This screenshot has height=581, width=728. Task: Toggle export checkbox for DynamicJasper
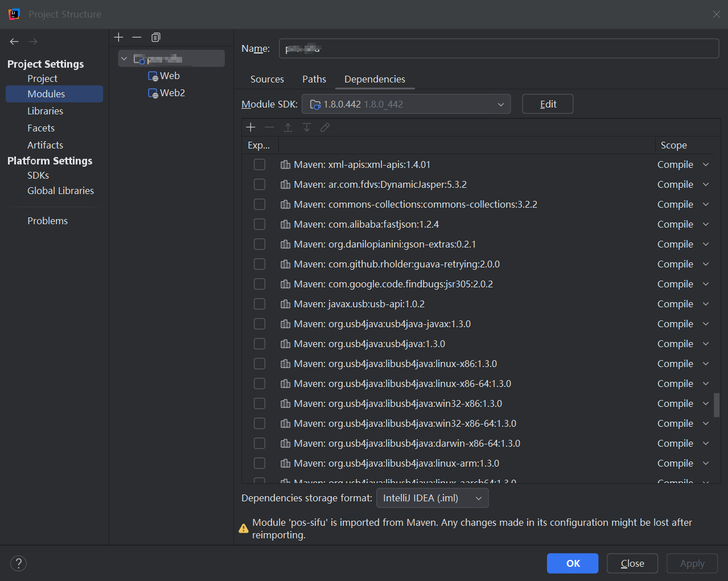point(260,184)
